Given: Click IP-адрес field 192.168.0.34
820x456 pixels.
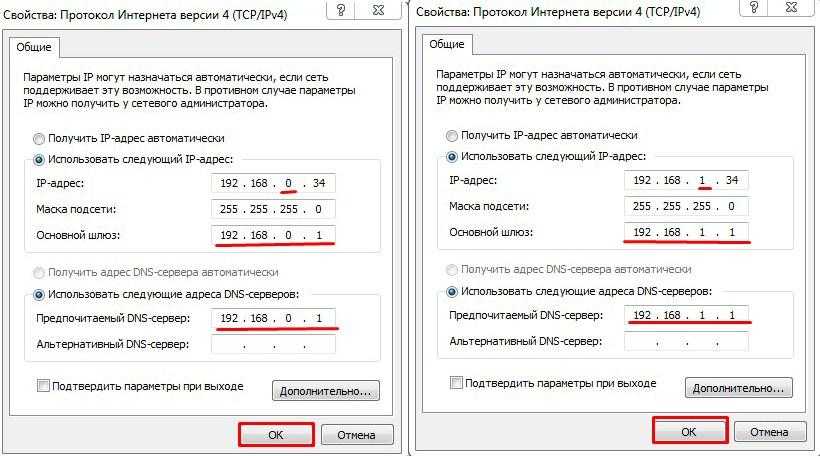Looking at the screenshot, I should tap(274, 183).
